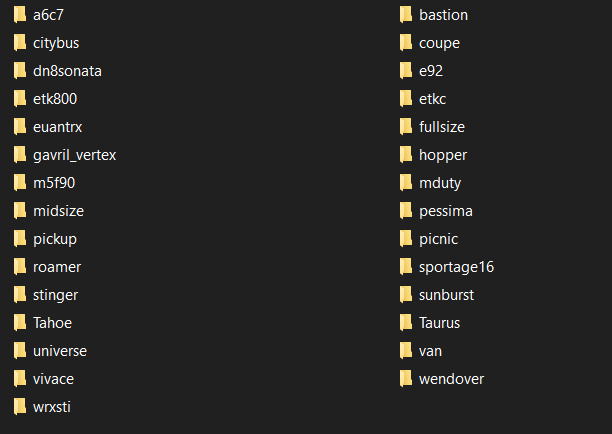Click the gavril_vertex folder icon

pyautogui.click(x=20, y=155)
